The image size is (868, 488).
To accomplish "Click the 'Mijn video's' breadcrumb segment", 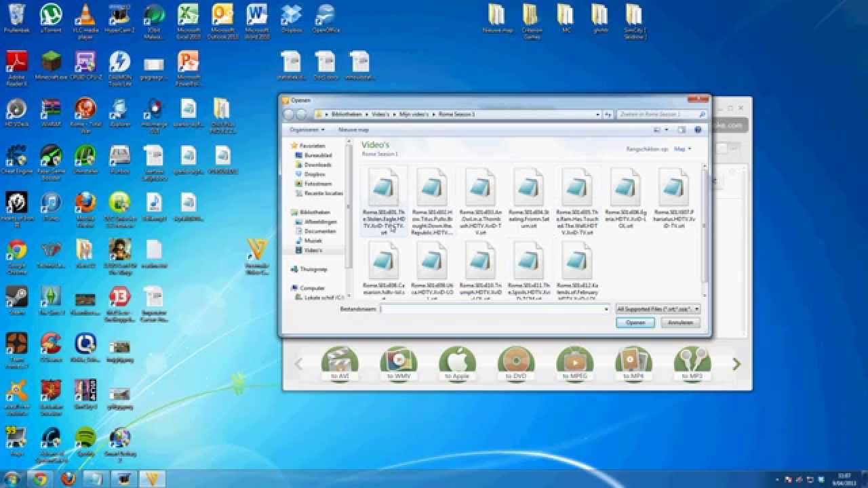I will 415,115.
